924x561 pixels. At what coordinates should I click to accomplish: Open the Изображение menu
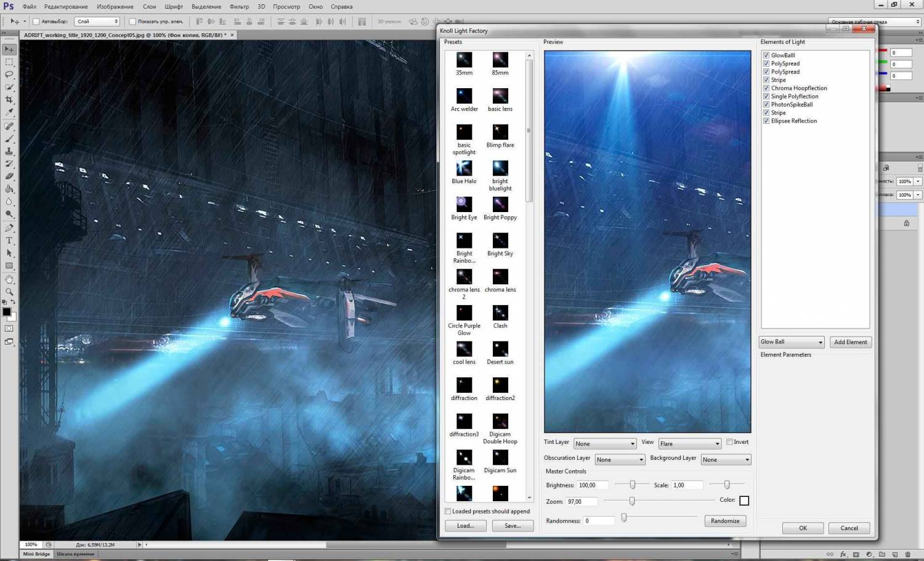[115, 7]
